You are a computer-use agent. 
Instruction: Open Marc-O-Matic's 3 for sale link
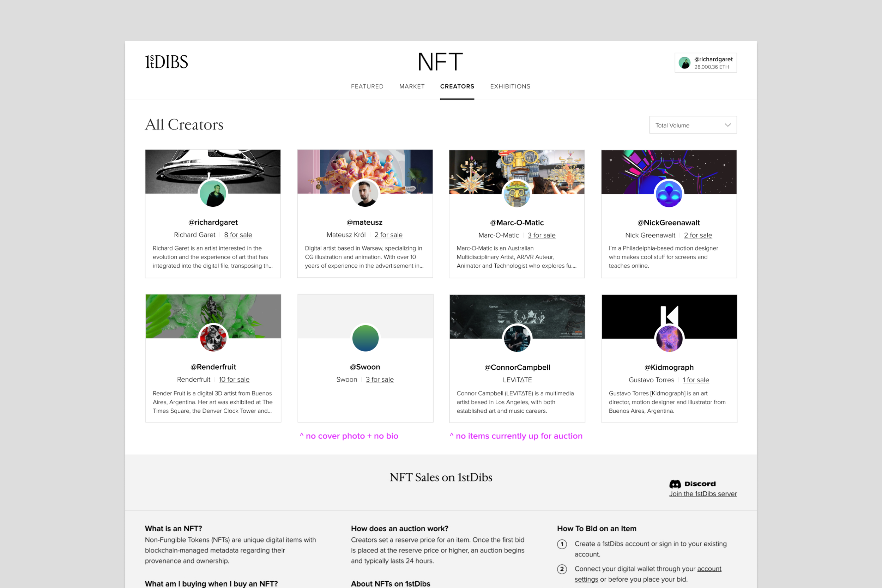pyautogui.click(x=542, y=235)
